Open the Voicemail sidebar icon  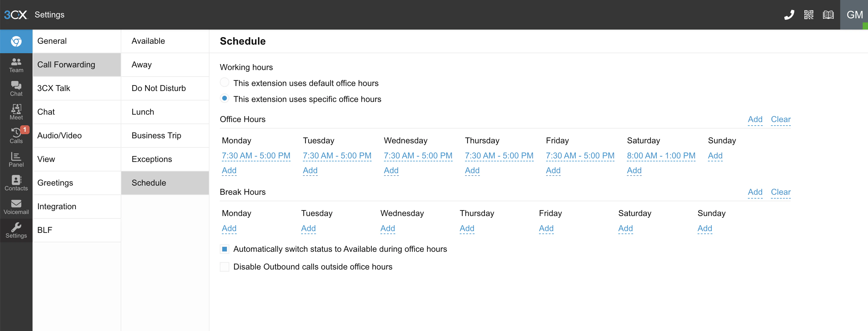[16, 207]
